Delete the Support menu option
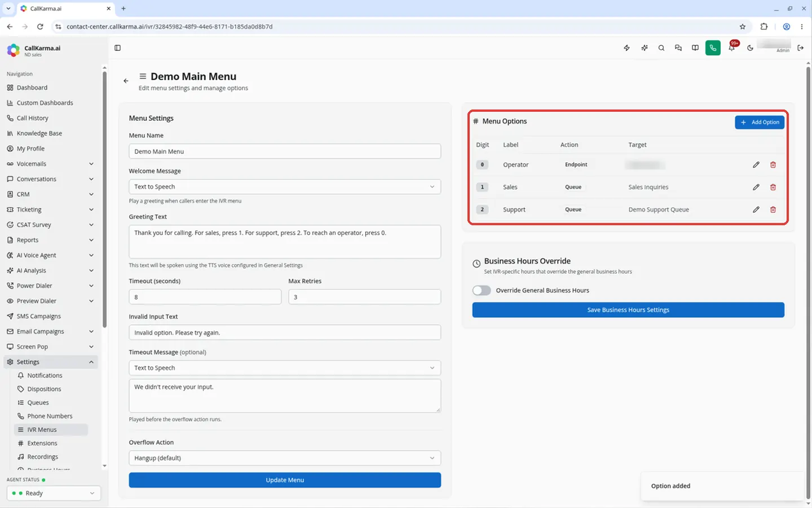Screen dimensions: 812x508 pyautogui.click(x=773, y=209)
